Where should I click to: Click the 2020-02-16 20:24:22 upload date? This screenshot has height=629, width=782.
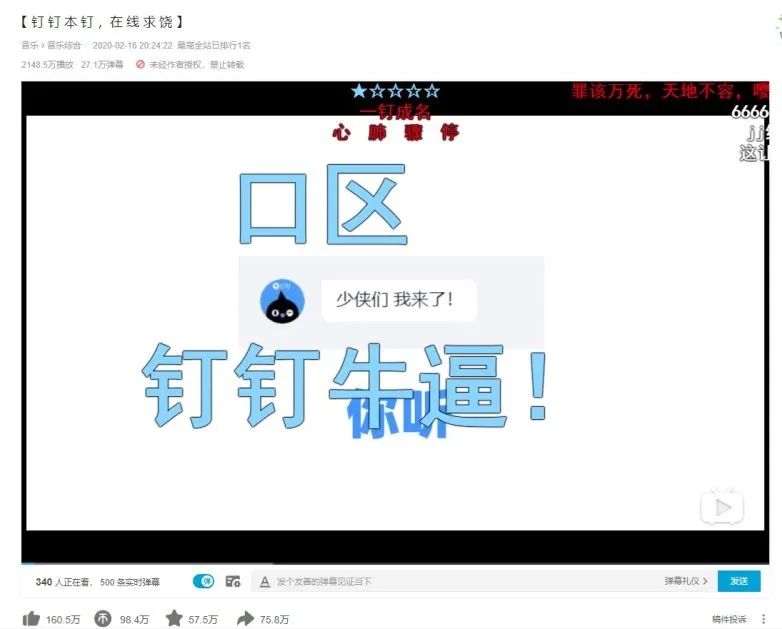(x=132, y=45)
